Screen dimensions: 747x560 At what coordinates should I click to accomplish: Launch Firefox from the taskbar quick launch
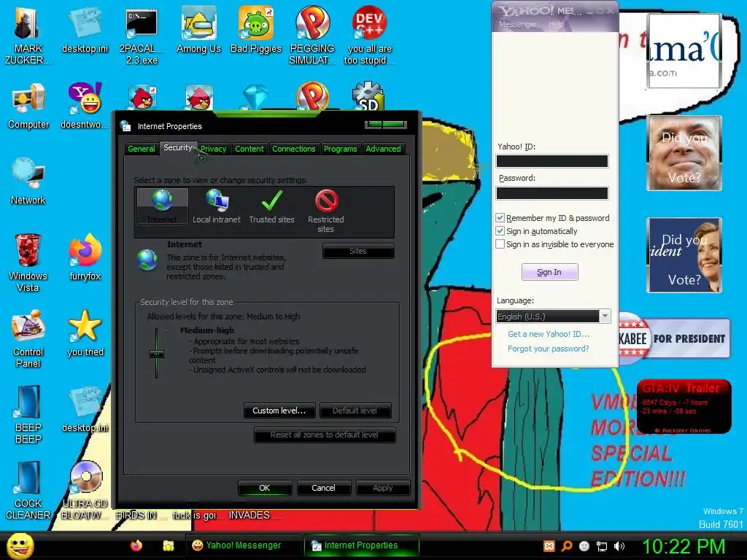tap(136, 545)
